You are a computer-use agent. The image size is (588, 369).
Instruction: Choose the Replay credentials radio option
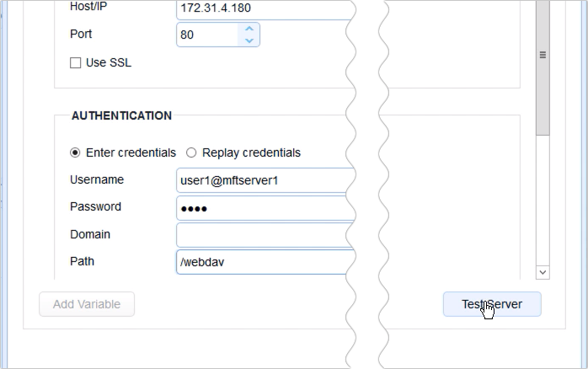coord(191,152)
